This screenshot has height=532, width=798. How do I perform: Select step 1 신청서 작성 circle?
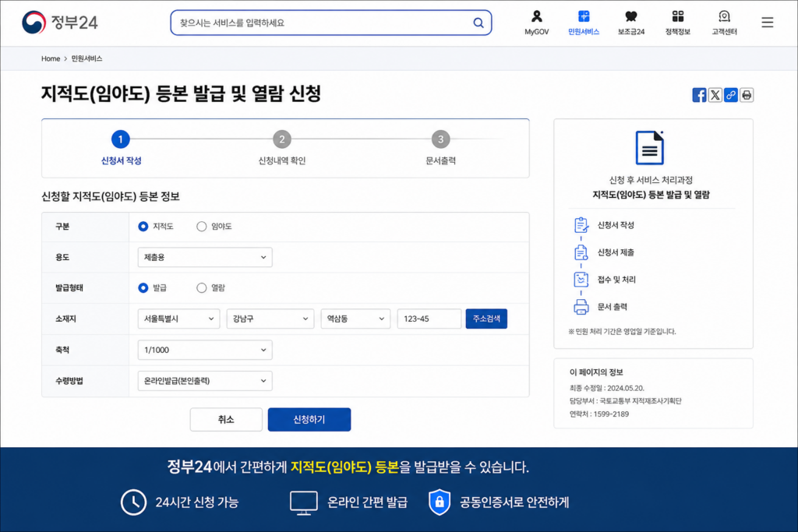[x=121, y=139]
